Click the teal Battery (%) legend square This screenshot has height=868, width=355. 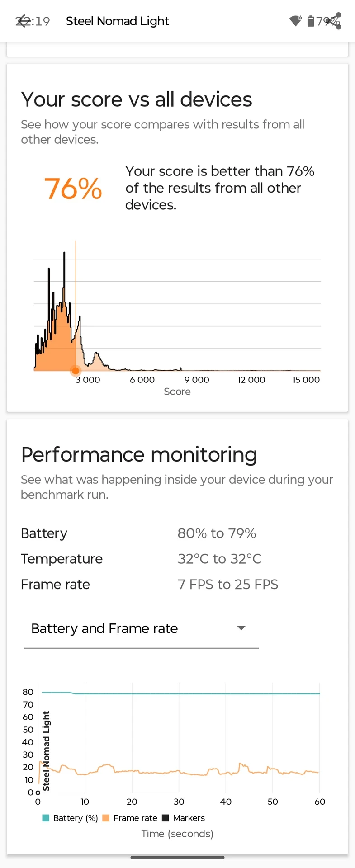(x=46, y=818)
